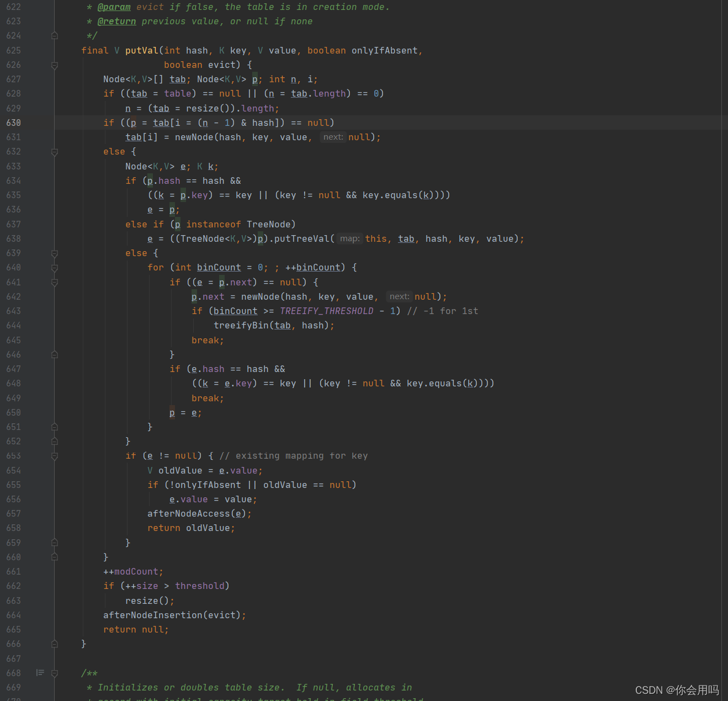This screenshot has width=728, height=701.
Task: Click fold end marker on line 651
Action: [x=55, y=427]
